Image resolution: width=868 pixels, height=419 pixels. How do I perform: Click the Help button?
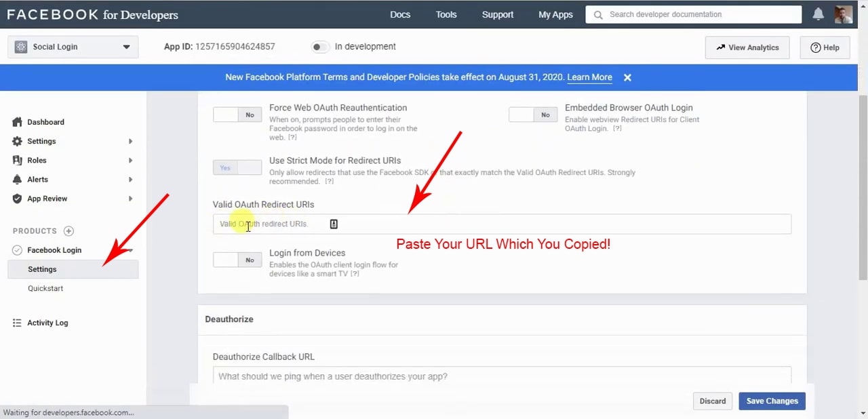825,47
